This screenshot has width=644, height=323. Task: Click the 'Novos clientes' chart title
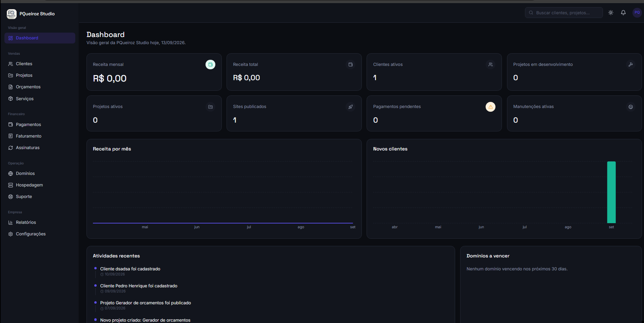(x=390, y=149)
